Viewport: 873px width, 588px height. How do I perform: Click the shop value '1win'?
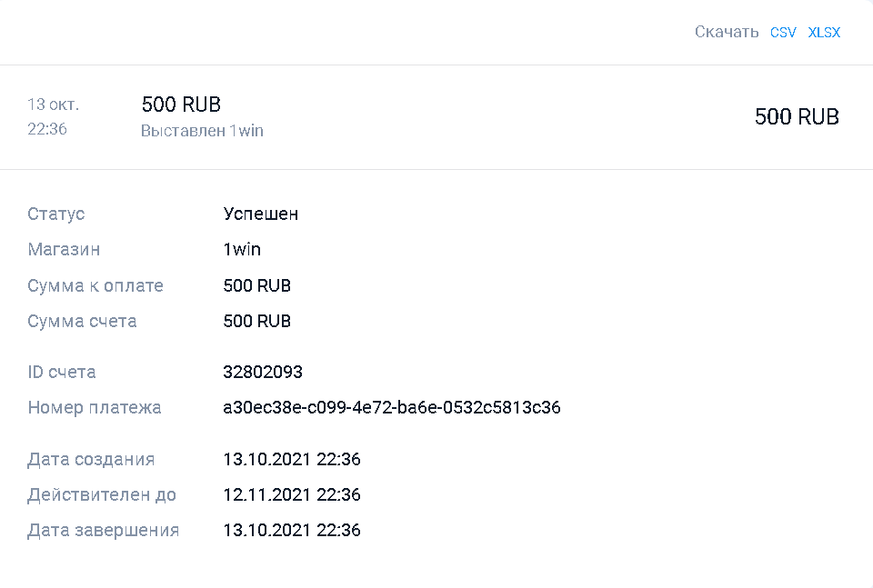click(242, 250)
